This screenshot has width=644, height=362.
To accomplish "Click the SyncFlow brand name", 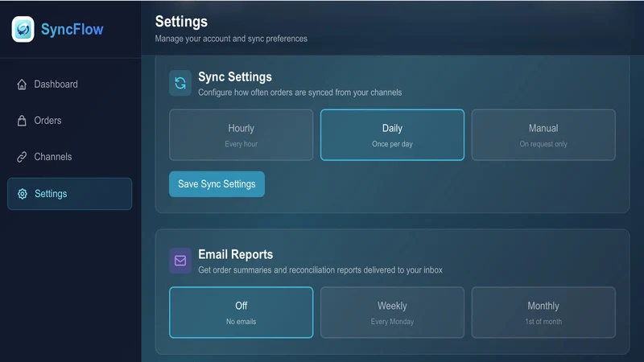I will tap(72, 29).
